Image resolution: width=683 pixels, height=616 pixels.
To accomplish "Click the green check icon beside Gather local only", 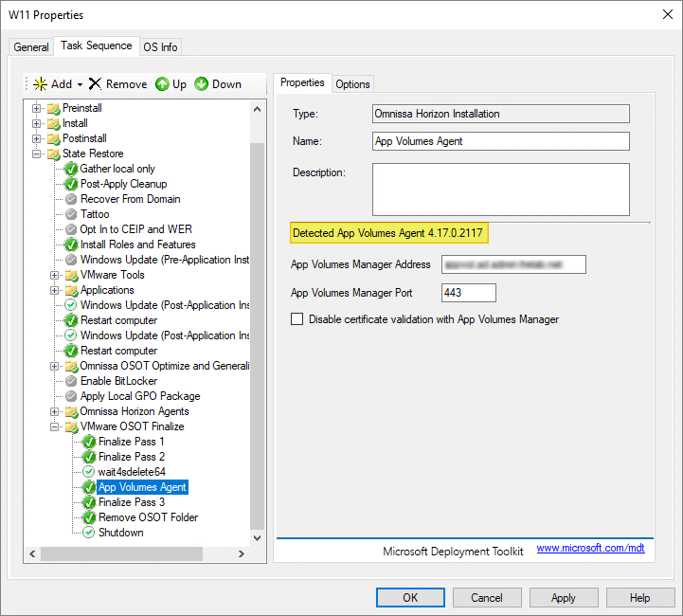I will [71, 169].
